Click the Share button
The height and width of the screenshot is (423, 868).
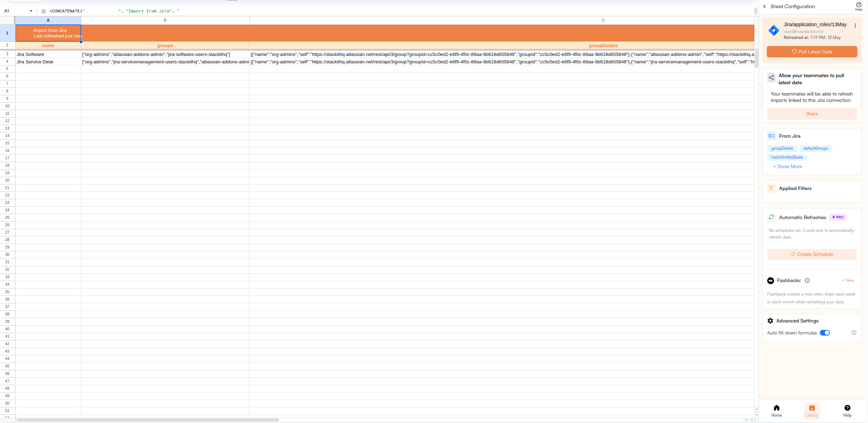[812, 114]
